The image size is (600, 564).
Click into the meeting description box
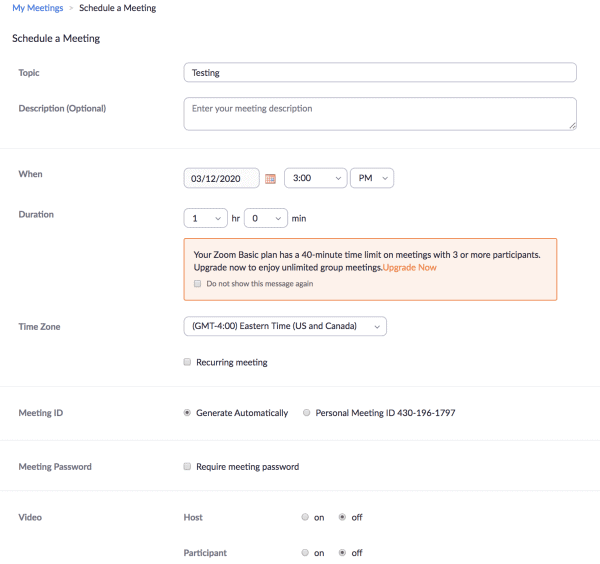[x=380, y=114]
